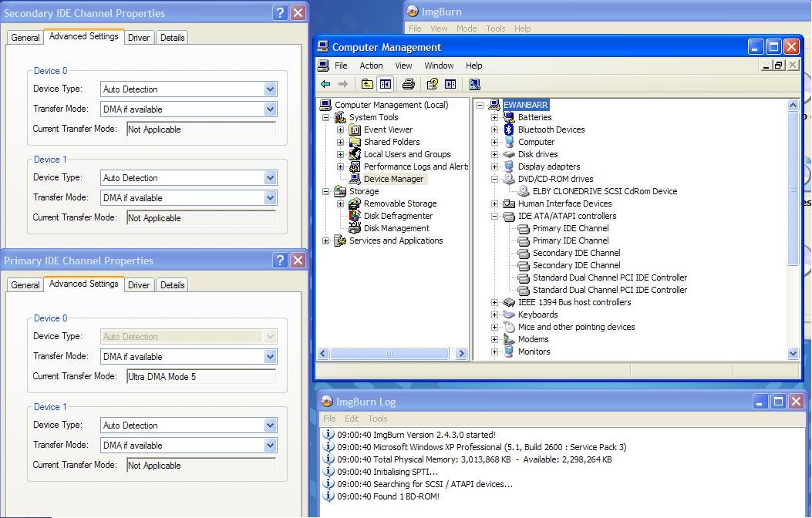Click the Up one level folder icon
The width and height of the screenshot is (812, 518).
367,84
